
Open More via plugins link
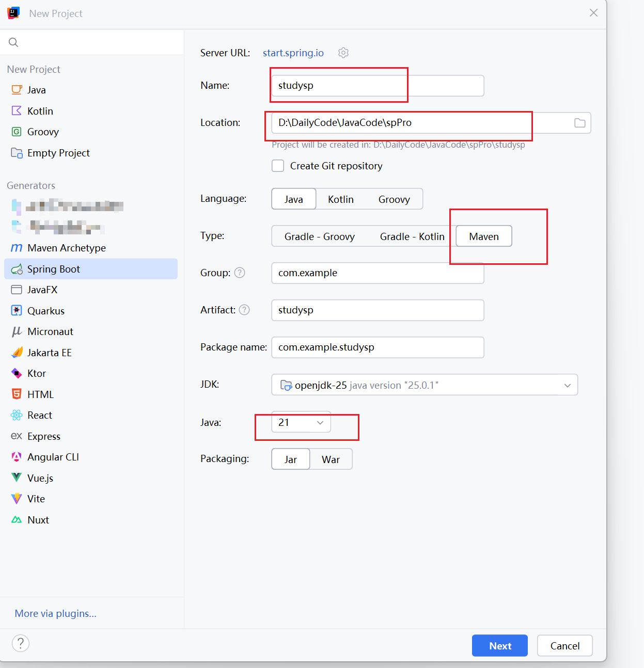[x=56, y=613]
